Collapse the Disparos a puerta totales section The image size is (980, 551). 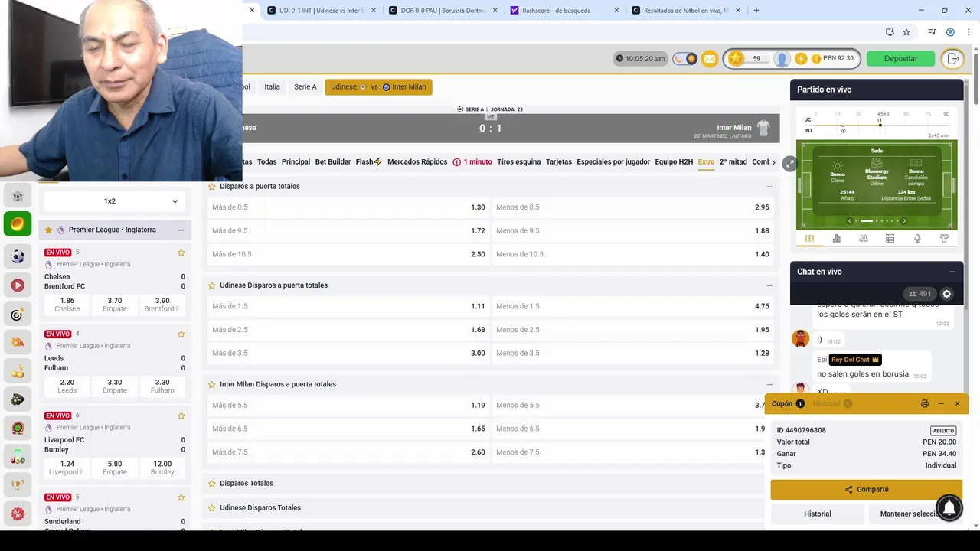[769, 187]
